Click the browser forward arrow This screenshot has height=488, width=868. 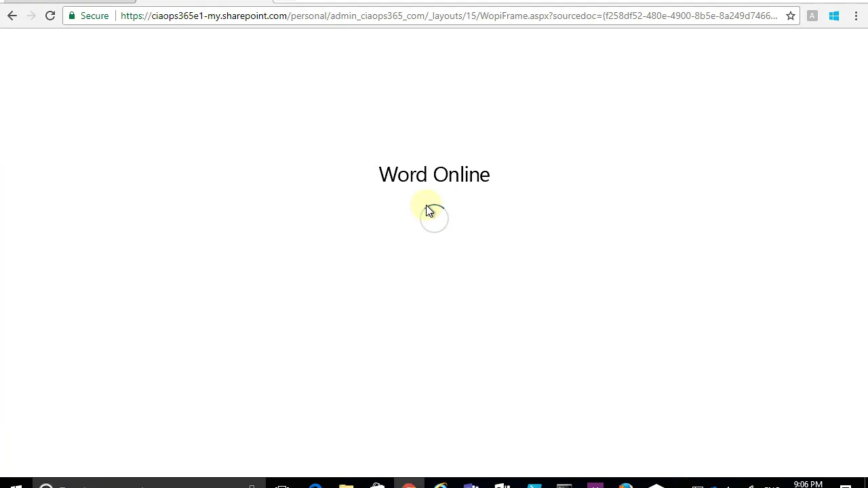point(31,16)
